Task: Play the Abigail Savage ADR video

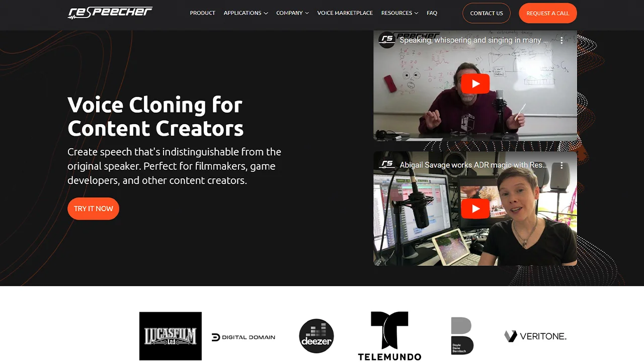Action: [475, 209]
